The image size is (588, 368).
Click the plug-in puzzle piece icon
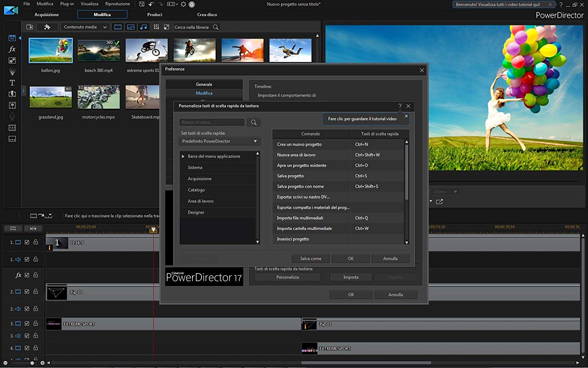[47, 27]
